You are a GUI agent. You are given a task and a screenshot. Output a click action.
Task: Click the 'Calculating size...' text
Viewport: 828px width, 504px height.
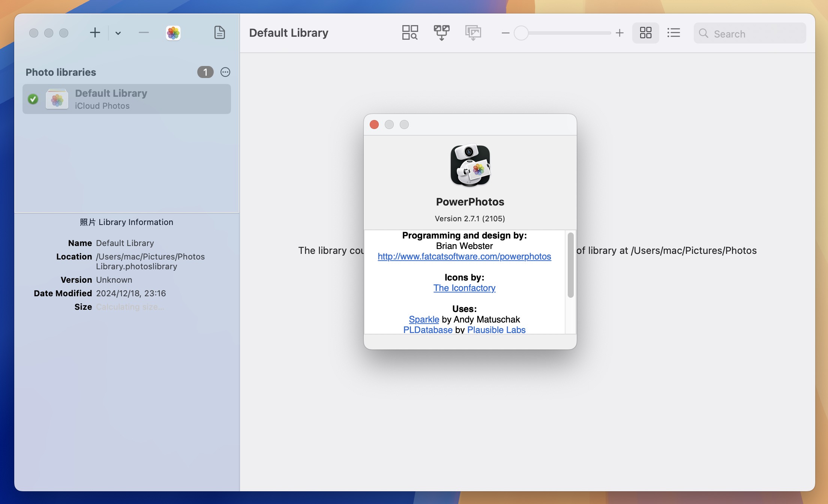point(130,307)
